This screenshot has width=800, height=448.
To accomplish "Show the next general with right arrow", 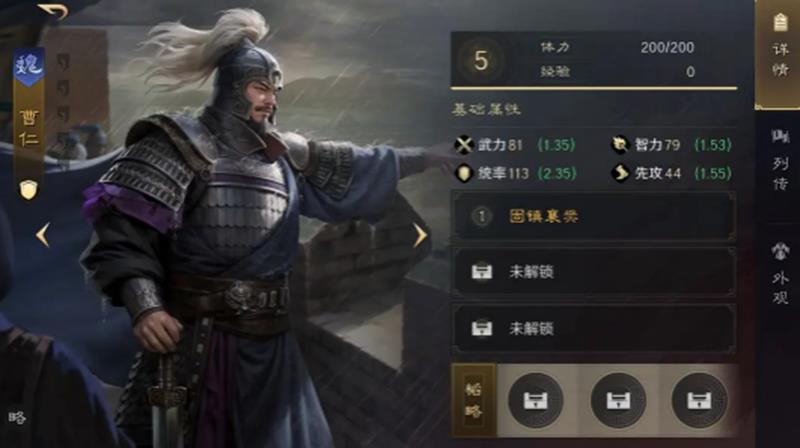I will (x=419, y=235).
